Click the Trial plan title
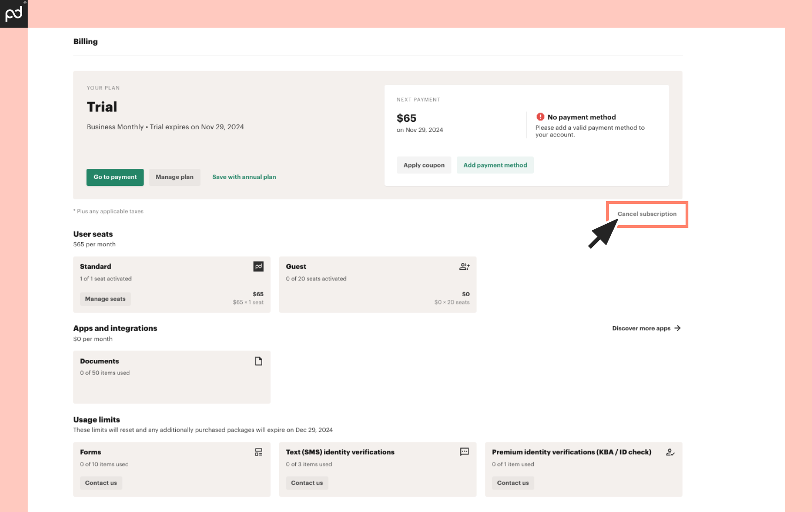This screenshot has width=812, height=512. 102,107
